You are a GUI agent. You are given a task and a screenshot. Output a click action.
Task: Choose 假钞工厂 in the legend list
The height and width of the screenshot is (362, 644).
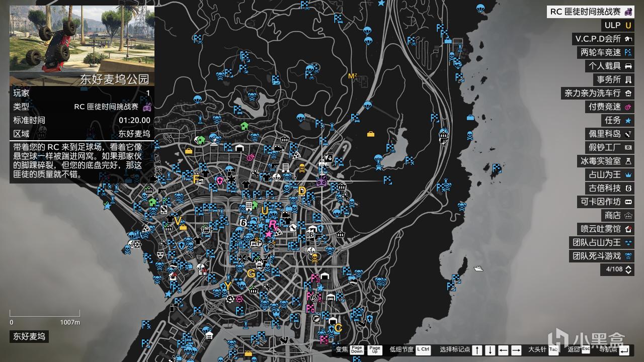(x=610, y=147)
